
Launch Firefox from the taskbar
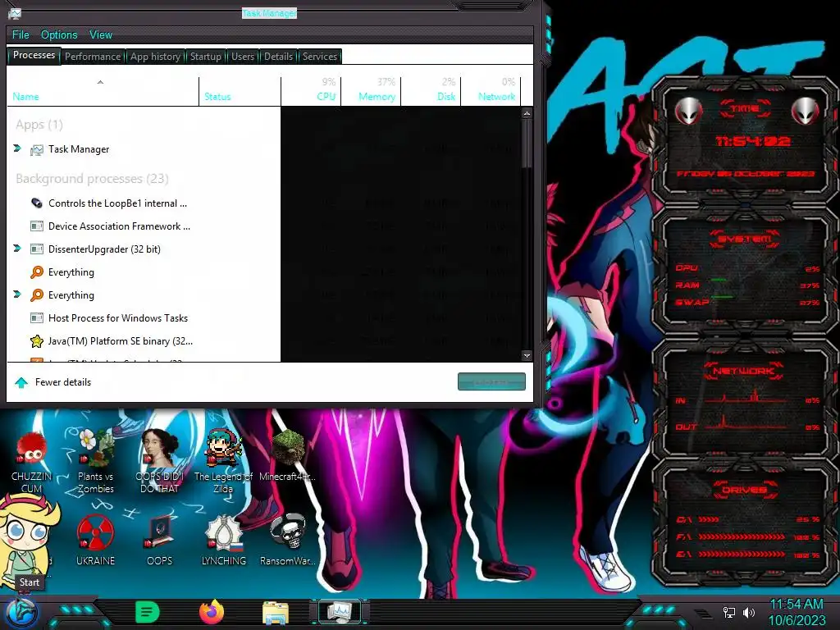coord(212,612)
